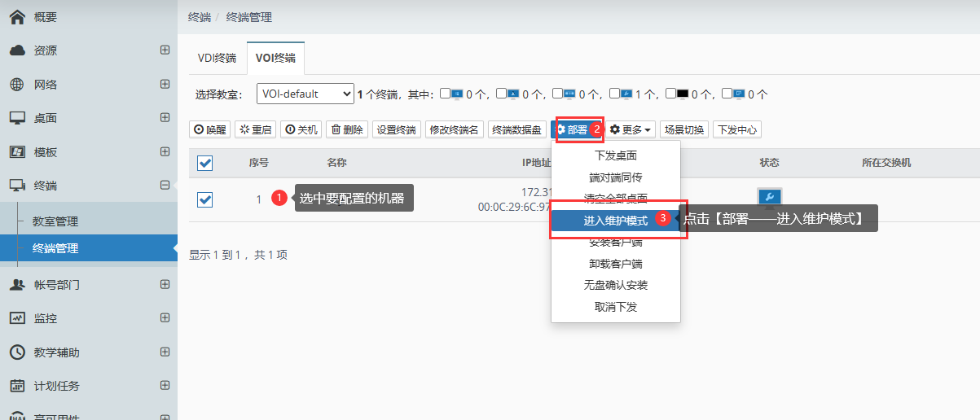Click the maintenance status icon in terminal row

coord(769,198)
